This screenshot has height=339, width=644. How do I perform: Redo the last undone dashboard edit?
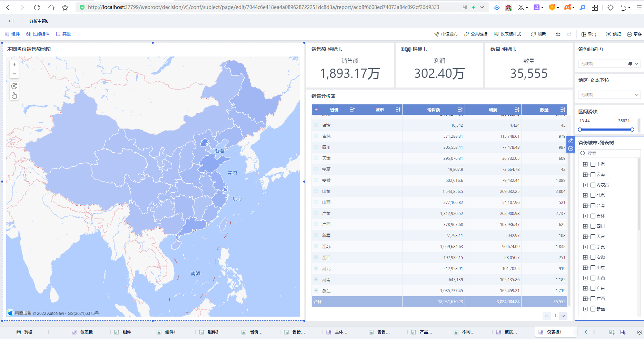click(x=569, y=34)
